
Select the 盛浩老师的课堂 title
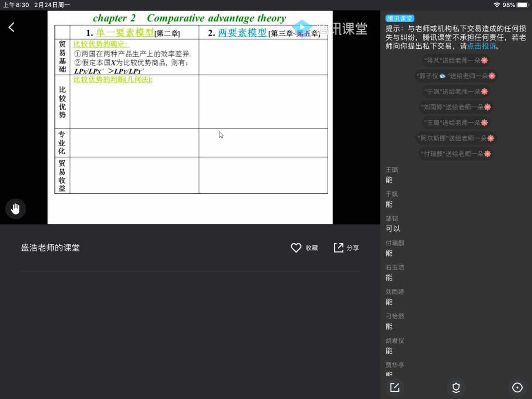click(x=50, y=248)
